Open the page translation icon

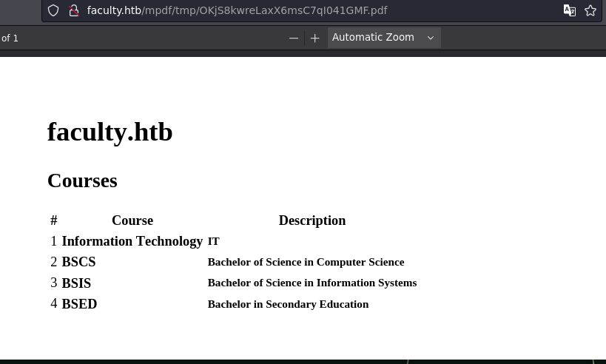(x=569, y=10)
